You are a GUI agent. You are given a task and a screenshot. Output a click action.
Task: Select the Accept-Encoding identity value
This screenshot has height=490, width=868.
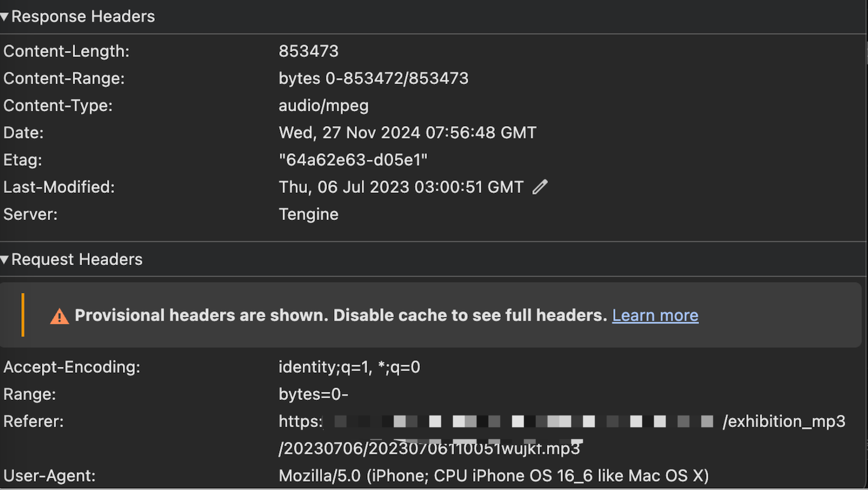point(349,367)
